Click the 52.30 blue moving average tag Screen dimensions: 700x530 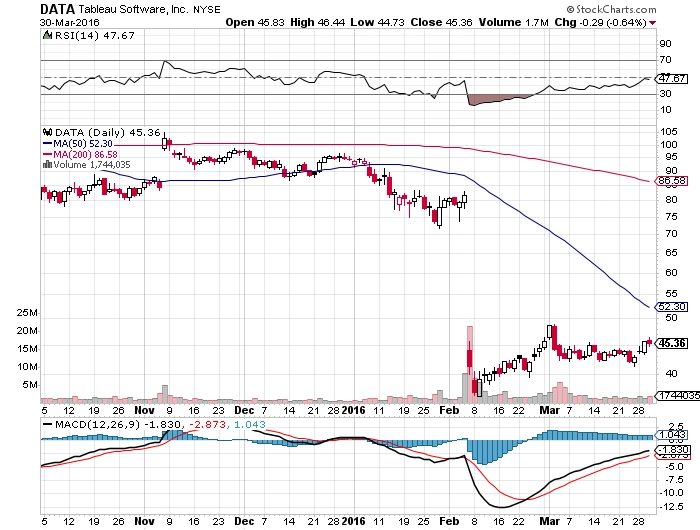point(671,307)
